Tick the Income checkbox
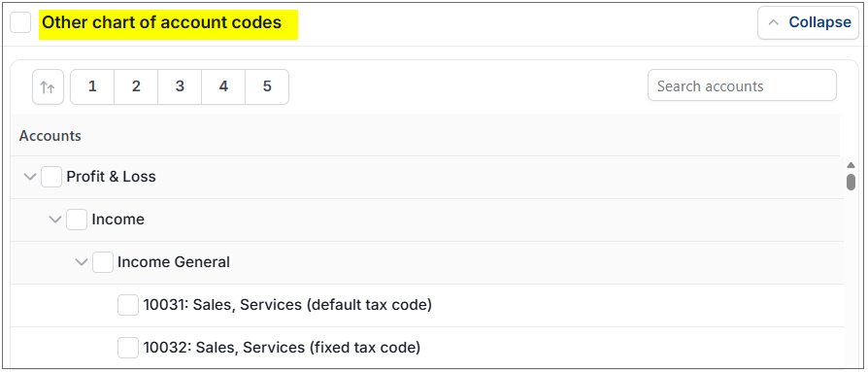This screenshot has height=372, width=868. [77, 220]
